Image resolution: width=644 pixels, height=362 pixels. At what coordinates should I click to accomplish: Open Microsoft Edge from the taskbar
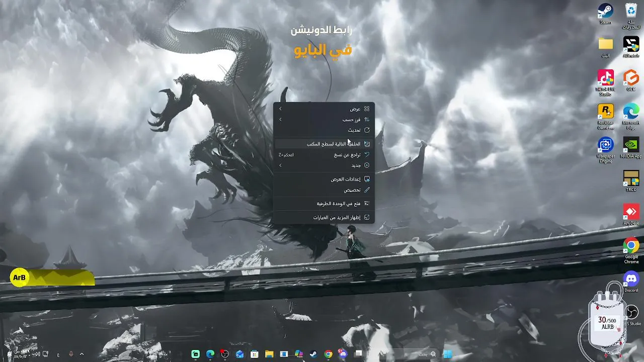coord(210,354)
